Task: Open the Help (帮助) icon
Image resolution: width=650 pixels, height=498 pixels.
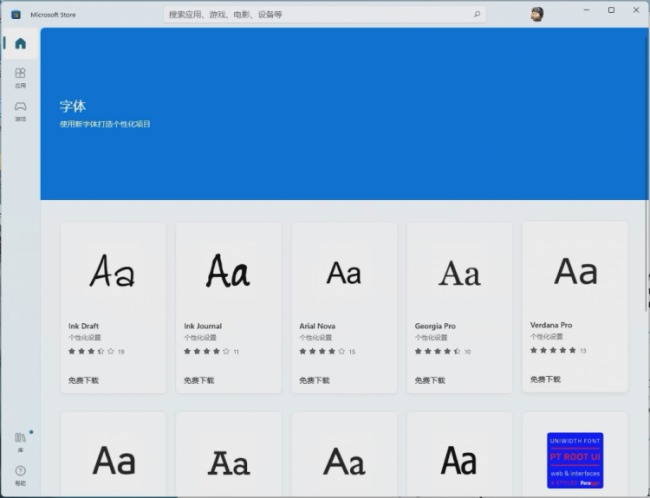Action: 20,475
